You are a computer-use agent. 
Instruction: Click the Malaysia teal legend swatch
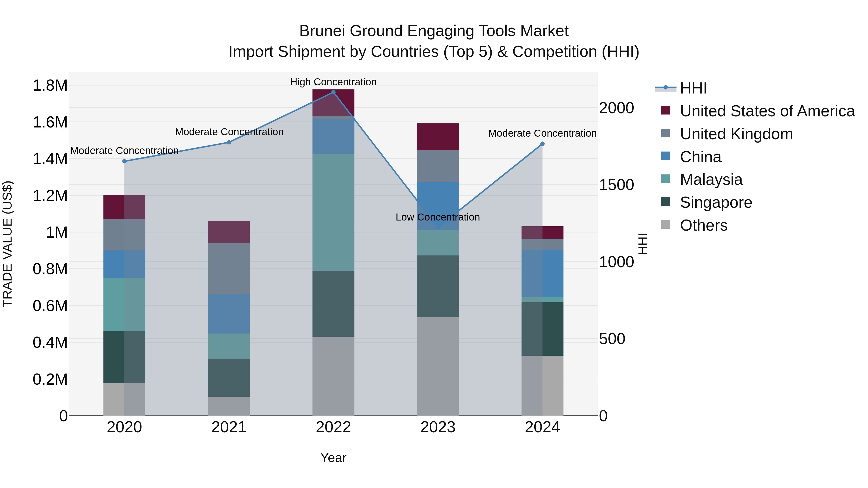click(x=665, y=179)
